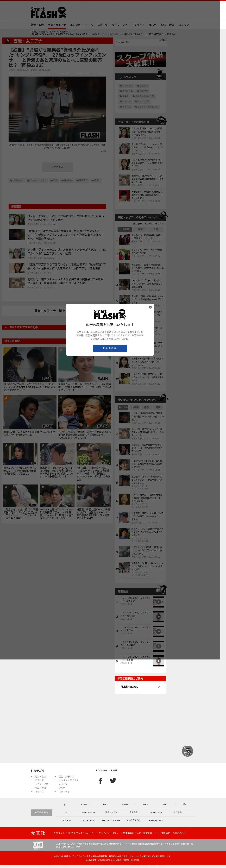Switch 芸能・女子アナ ranking to 月間 tab

[x=156, y=229]
